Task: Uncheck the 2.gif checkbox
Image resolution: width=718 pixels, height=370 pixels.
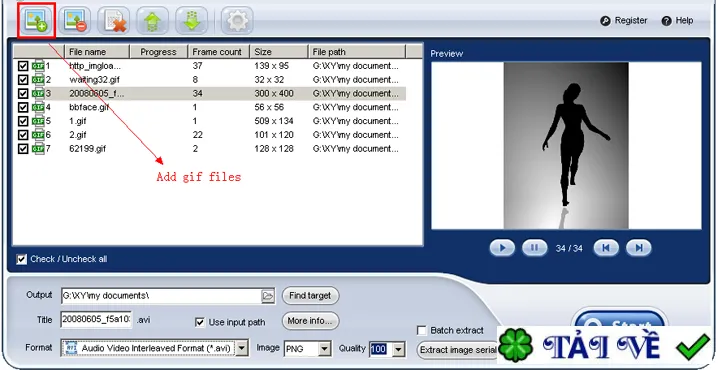Action: [23, 135]
